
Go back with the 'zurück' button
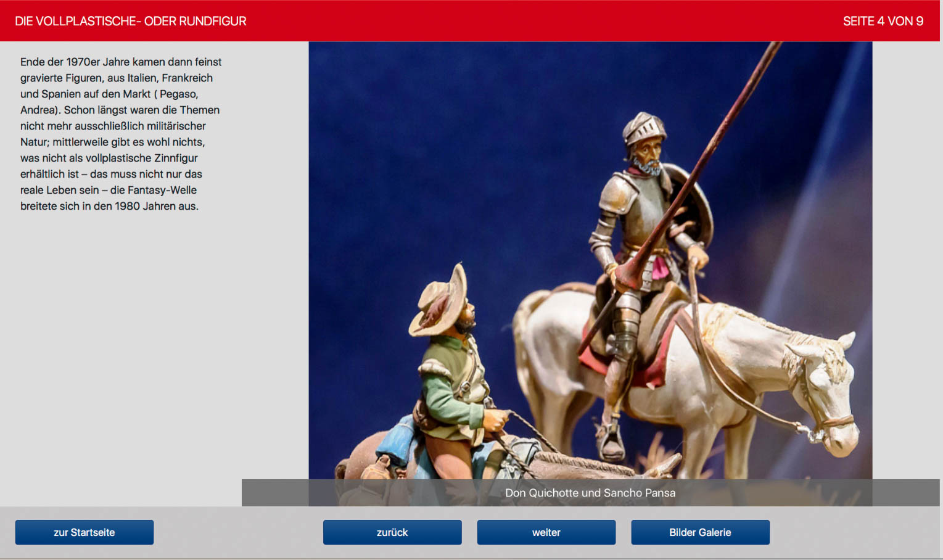(392, 532)
